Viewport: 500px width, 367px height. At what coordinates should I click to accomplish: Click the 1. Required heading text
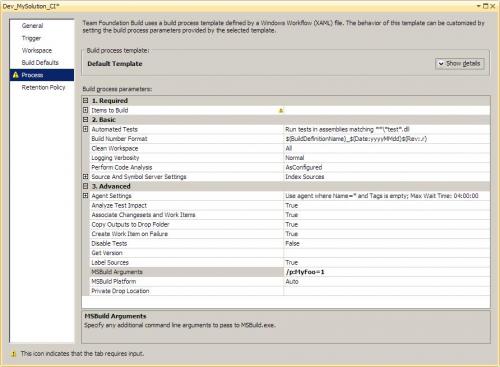point(110,101)
